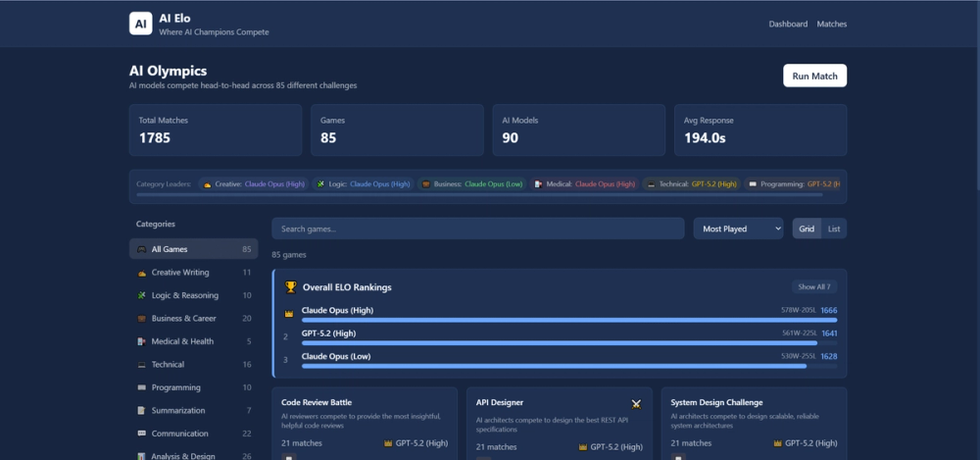Click the Creative leader chip icon
This screenshot has height=460, width=980.
207,184
